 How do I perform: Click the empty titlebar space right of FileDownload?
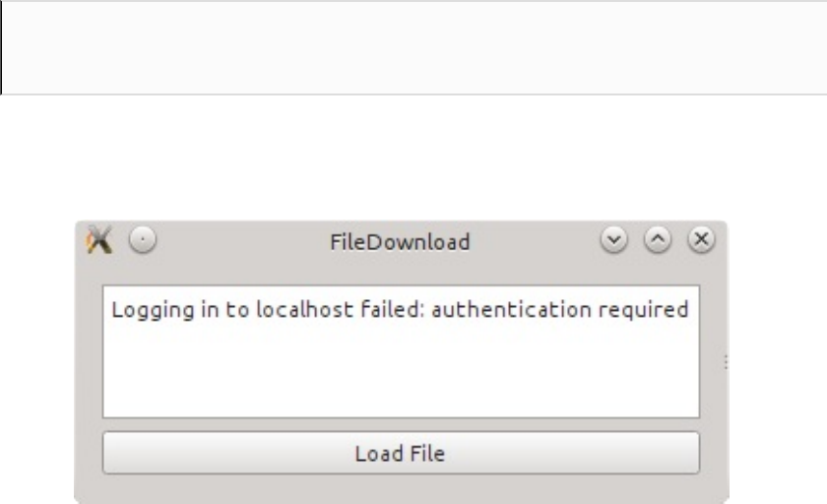[532, 241]
